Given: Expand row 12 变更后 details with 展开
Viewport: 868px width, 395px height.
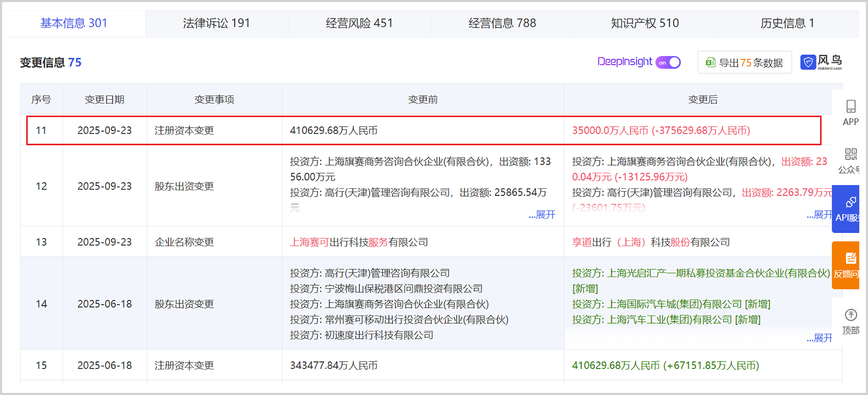Looking at the screenshot, I should pyautogui.click(x=819, y=215).
